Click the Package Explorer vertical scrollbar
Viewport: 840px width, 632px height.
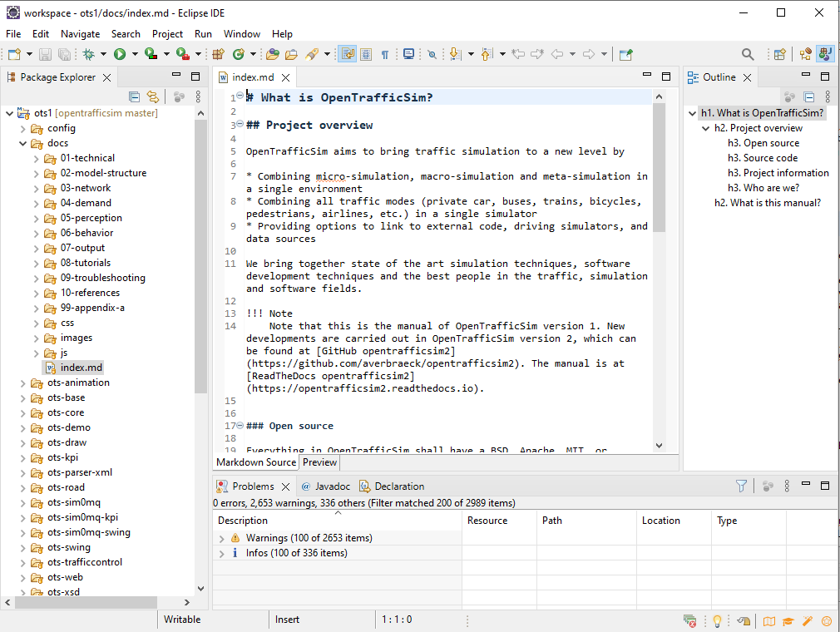pos(201,257)
